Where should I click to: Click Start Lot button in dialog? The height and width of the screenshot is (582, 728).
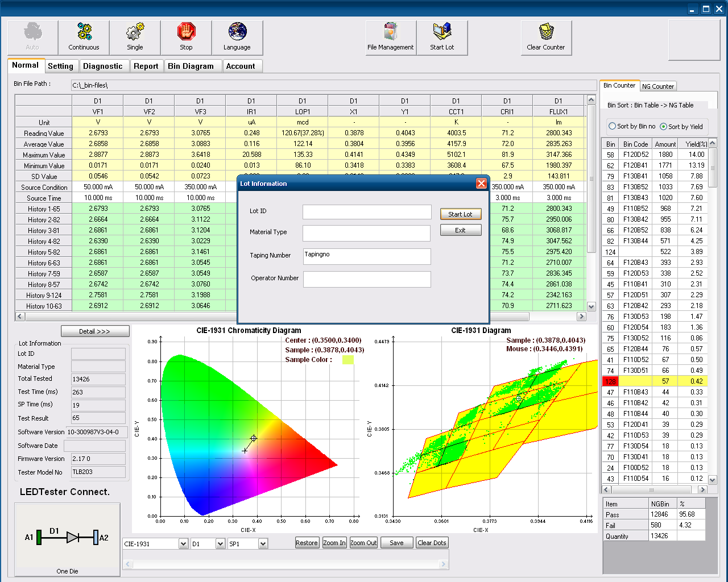point(461,214)
